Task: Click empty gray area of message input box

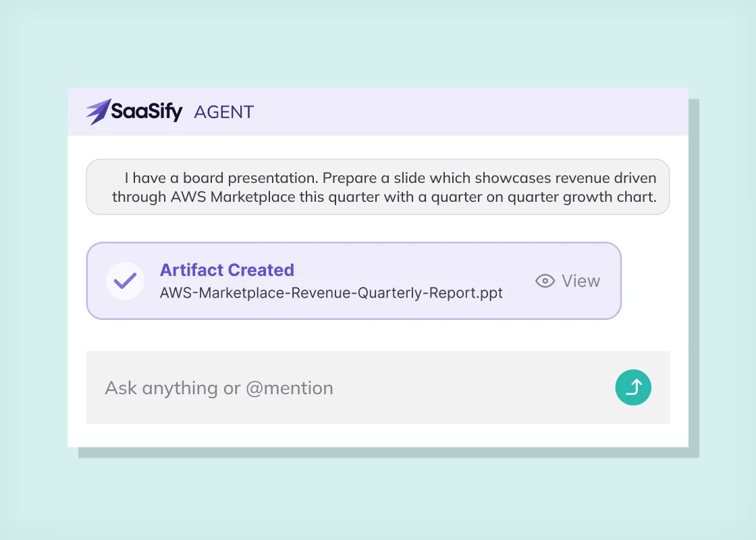Action: coord(473,387)
